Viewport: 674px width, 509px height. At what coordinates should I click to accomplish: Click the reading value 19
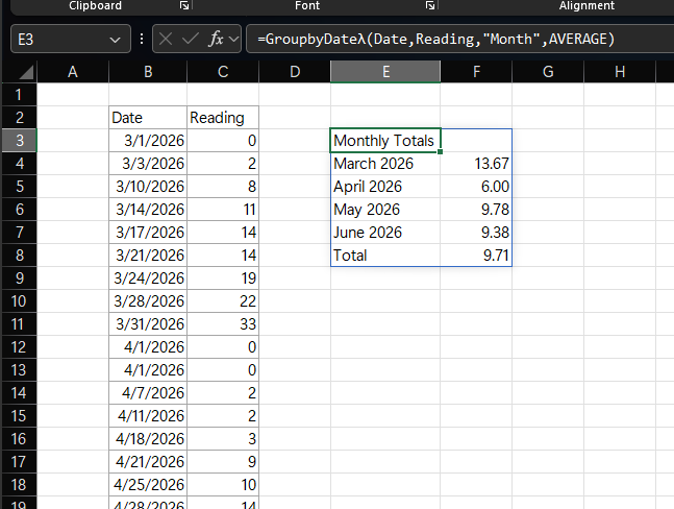223,278
